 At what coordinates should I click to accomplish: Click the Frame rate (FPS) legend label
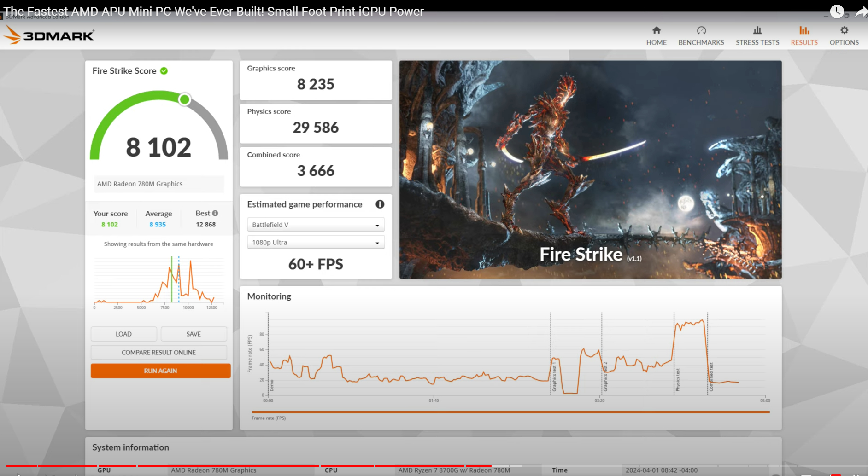click(x=269, y=418)
